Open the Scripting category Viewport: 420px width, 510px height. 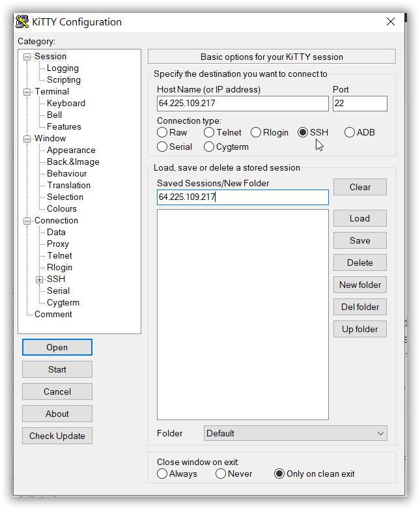[64, 79]
